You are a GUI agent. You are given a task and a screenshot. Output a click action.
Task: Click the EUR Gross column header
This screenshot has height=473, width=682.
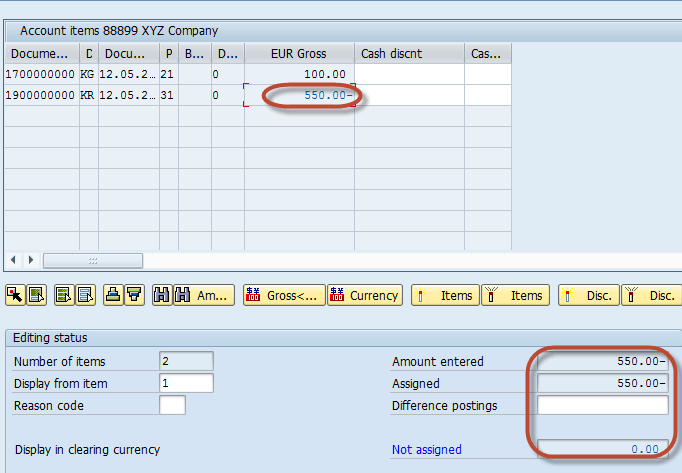(299, 53)
